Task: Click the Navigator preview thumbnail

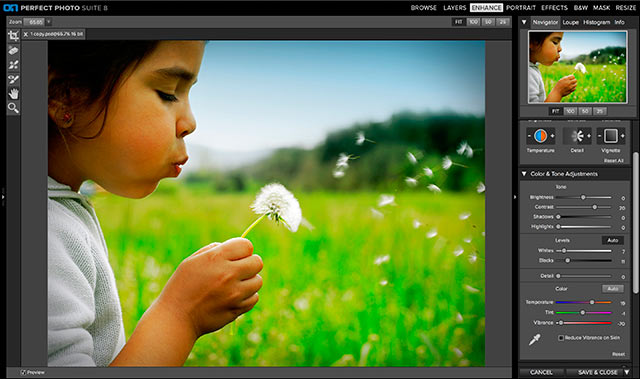Action: [578, 67]
